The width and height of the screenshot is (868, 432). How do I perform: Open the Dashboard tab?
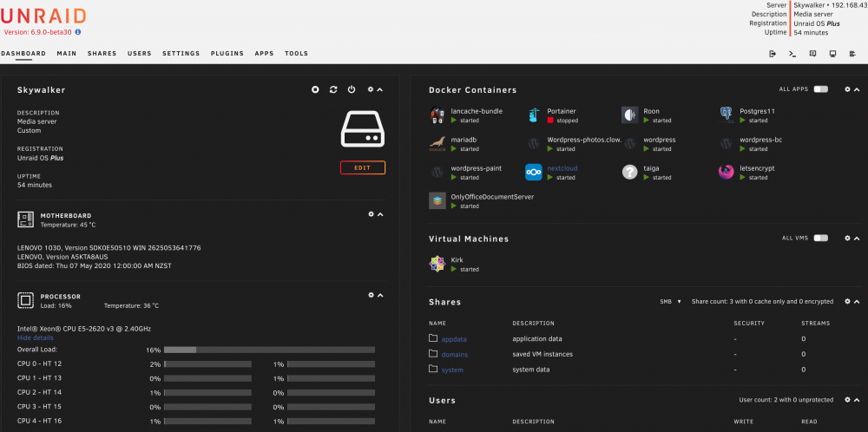pyautogui.click(x=23, y=54)
